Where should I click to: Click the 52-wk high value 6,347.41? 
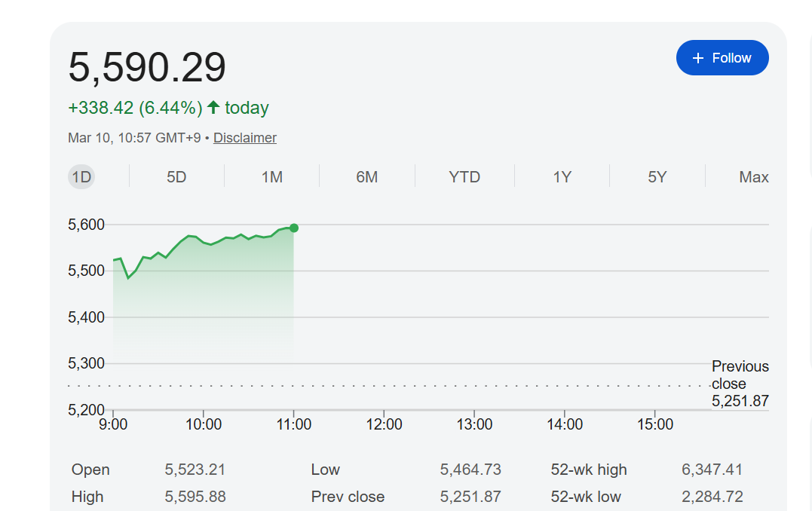[712, 470]
